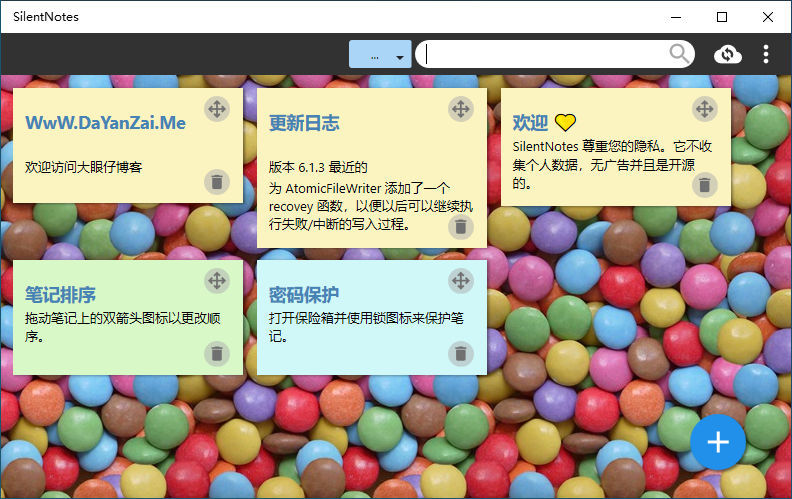Click the move arrows on 更新日志 note

[461, 109]
